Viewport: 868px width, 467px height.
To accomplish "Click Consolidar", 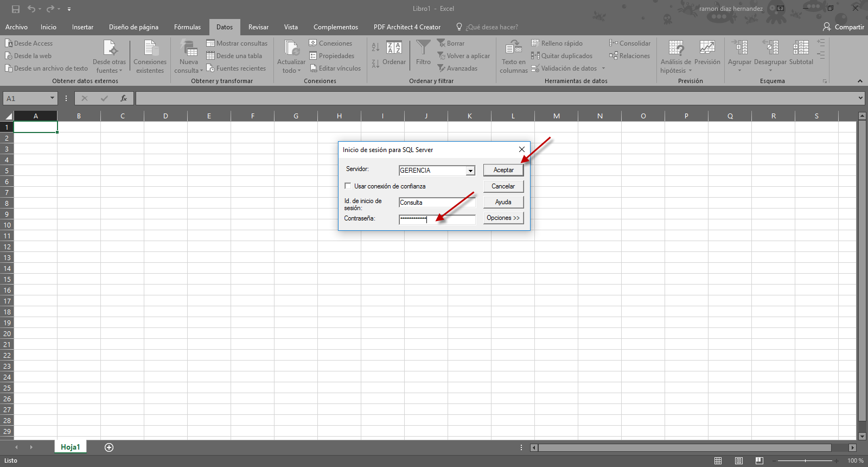I will click(630, 43).
